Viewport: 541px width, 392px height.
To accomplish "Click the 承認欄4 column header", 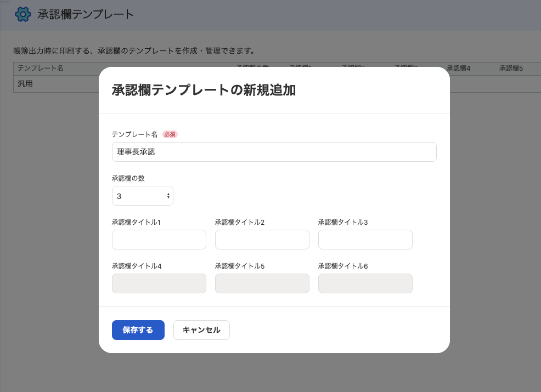I will (x=458, y=69).
